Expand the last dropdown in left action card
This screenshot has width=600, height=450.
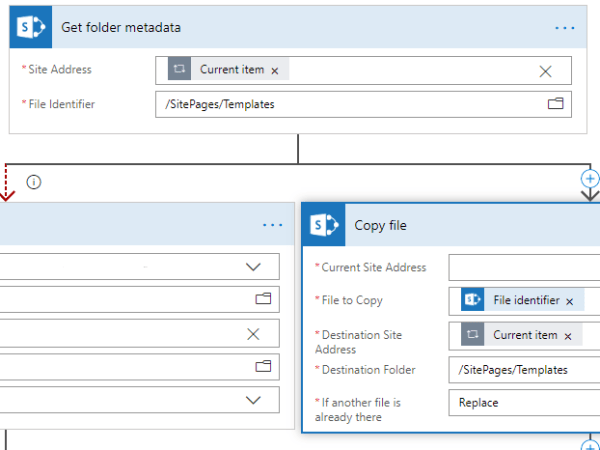(x=253, y=400)
